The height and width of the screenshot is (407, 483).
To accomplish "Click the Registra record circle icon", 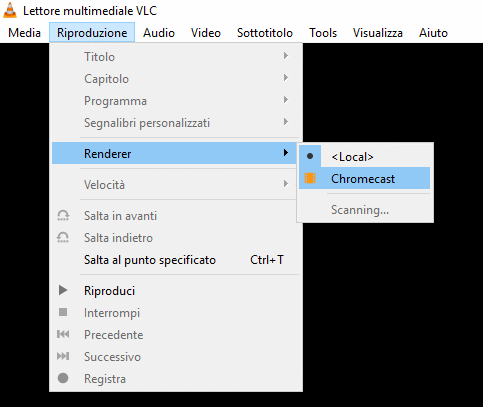I will point(63,378).
